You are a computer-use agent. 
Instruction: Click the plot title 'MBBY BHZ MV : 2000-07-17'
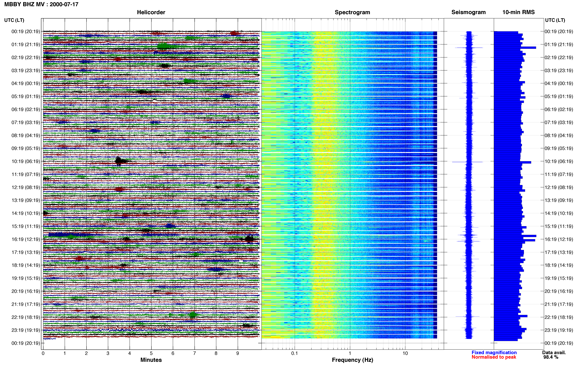[x=41, y=4]
